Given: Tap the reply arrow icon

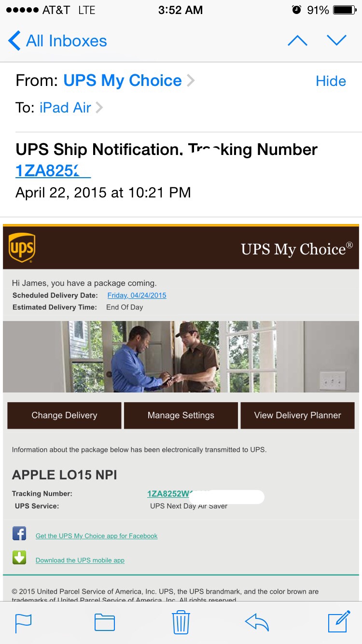Looking at the screenshot, I should 257,622.
